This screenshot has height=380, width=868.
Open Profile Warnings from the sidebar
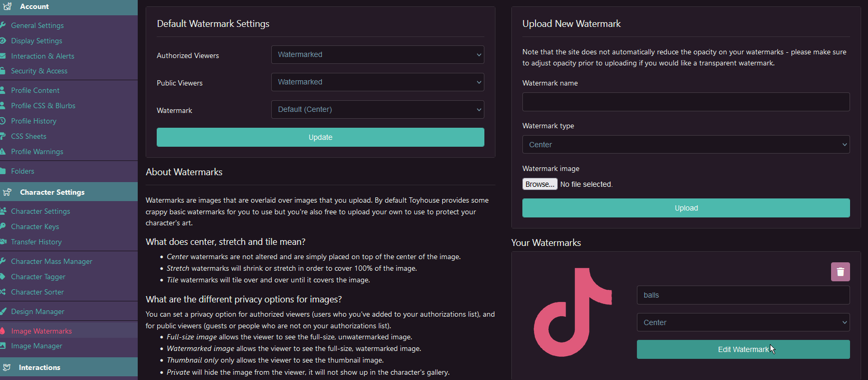[x=37, y=151]
